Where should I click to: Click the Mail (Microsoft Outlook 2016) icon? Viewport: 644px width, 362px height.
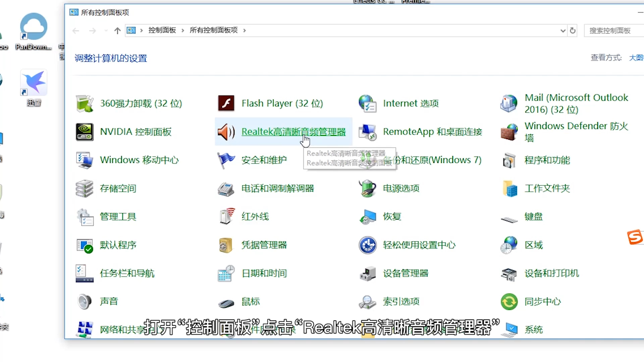tap(509, 103)
